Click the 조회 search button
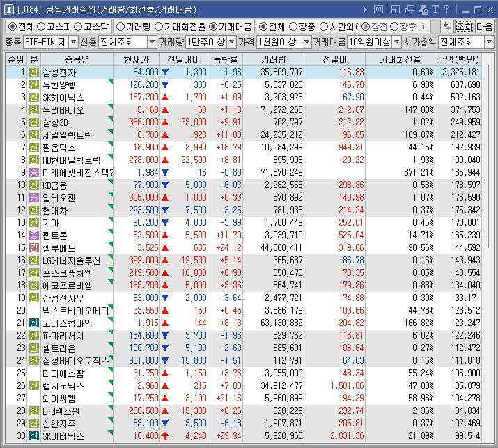The height and width of the screenshot is (448, 498). tap(465, 26)
